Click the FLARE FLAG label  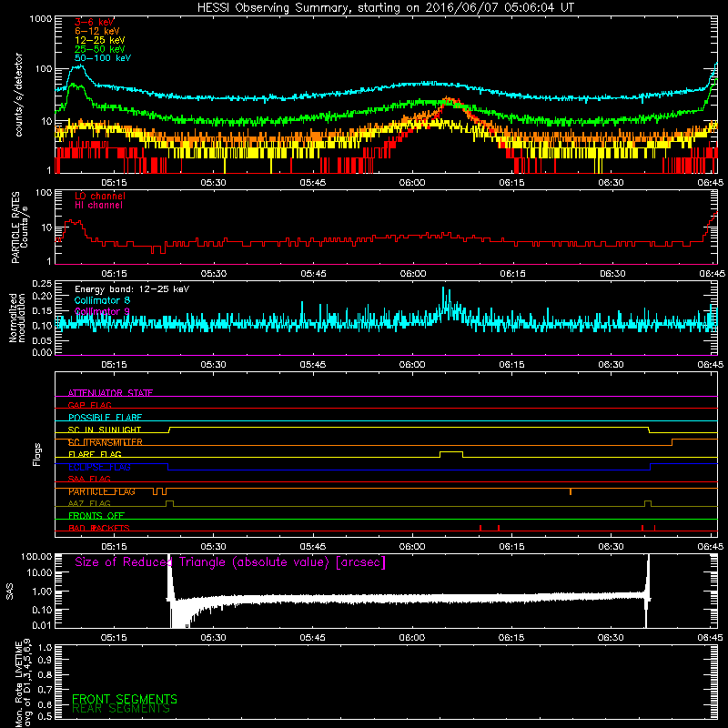[x=95, y=454]
